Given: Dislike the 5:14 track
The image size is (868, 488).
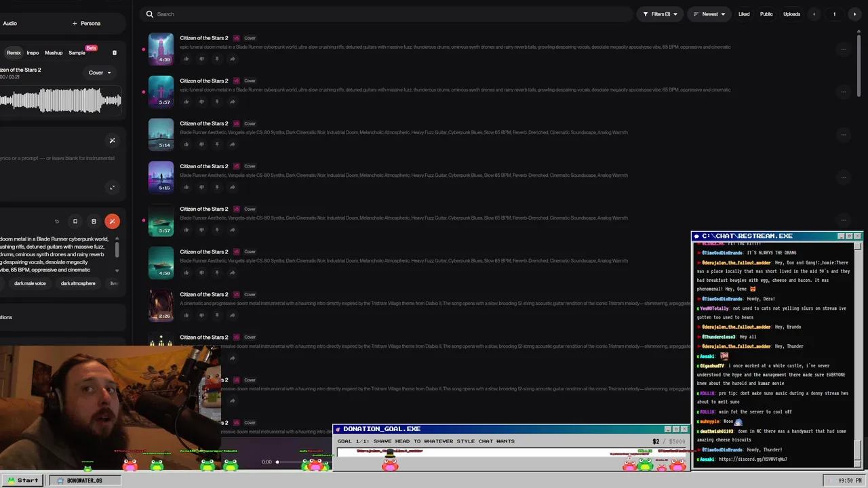Looking at the screenshot, I should point(201,144).
